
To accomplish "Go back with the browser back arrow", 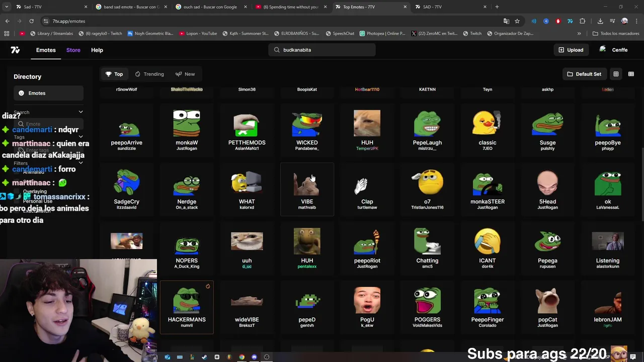I will [x=7, y=21].
